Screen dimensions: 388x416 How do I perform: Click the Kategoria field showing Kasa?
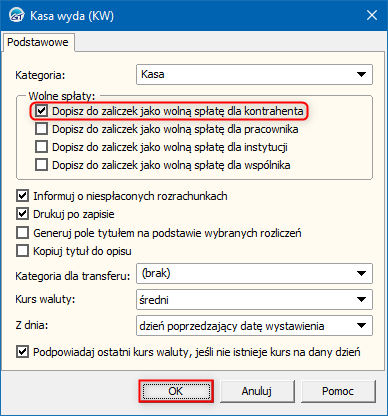click(x=254, y=74)
